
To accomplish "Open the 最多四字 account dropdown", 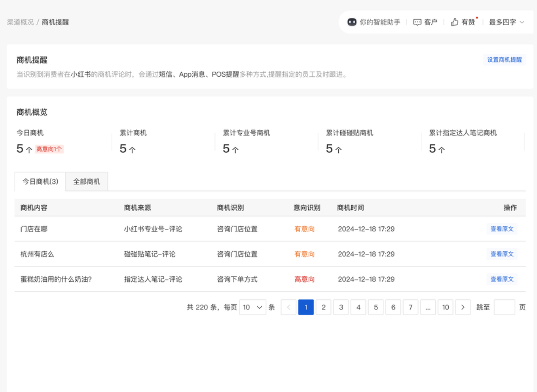I will tap(506, 22).
